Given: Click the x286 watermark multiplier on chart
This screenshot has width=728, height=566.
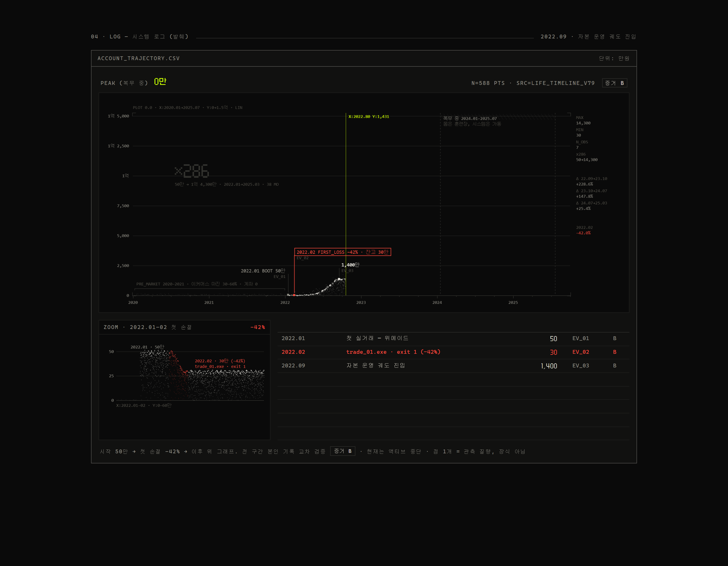Looking at the screenshot, I should coord(192,171).
